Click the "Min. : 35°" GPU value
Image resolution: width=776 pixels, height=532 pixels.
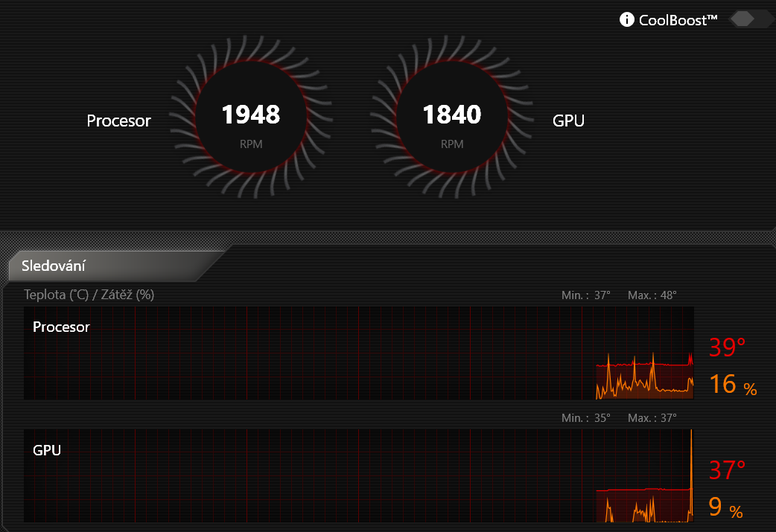tap(586, 418)
